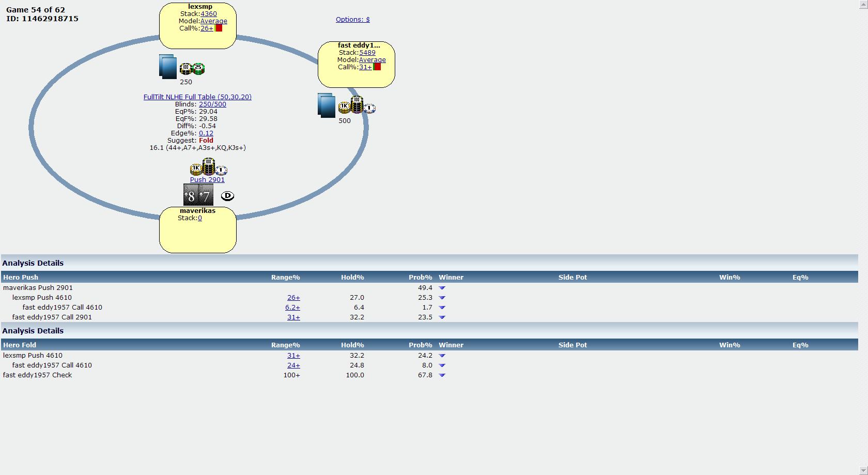The height and width of the screenshot is (475, 868).
Task: Click fast eddy's red-green call range swatch
Action: pyautogui.click(x=377, y=67)
